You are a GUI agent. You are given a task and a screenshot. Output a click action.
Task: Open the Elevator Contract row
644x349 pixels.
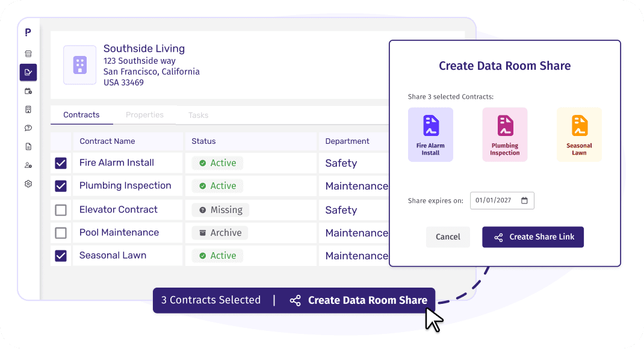click(x=119, y=209)
